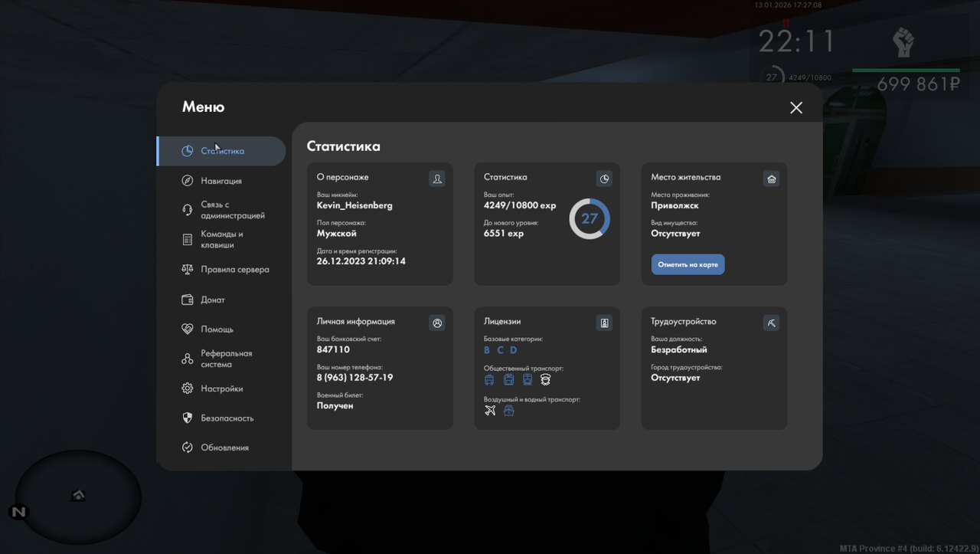Click phone number 8 (963) 128-57-19

coord(354,378)
